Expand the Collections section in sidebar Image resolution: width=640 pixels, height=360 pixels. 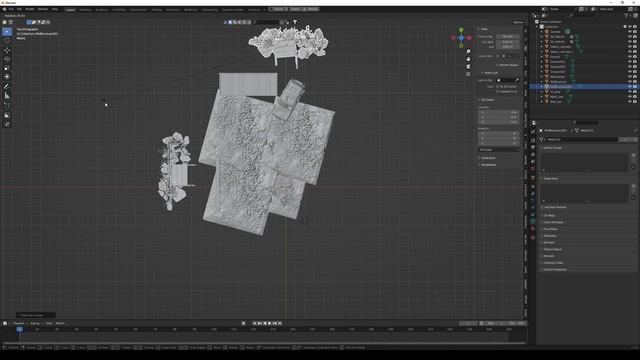(487, 158)
